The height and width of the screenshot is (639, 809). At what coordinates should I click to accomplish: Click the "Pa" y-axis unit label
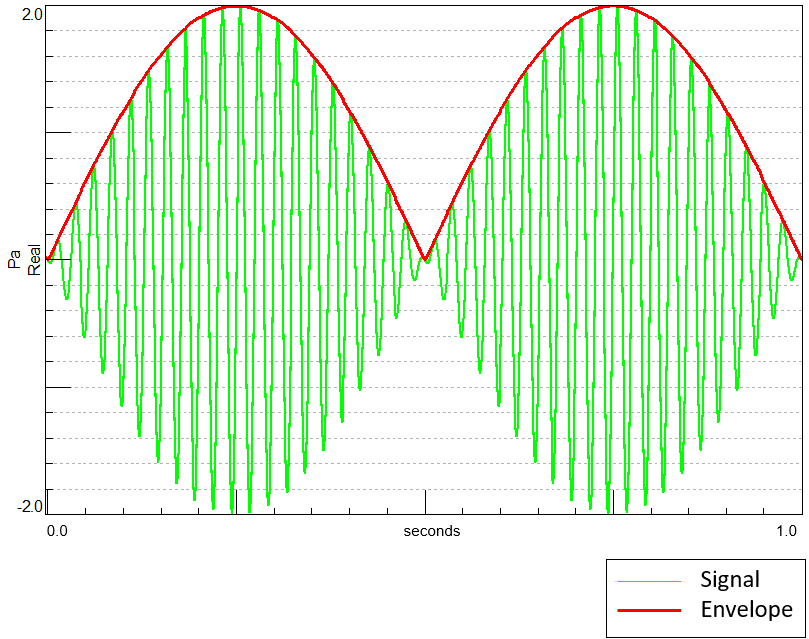pyautogui.click(x=14, y=260)
